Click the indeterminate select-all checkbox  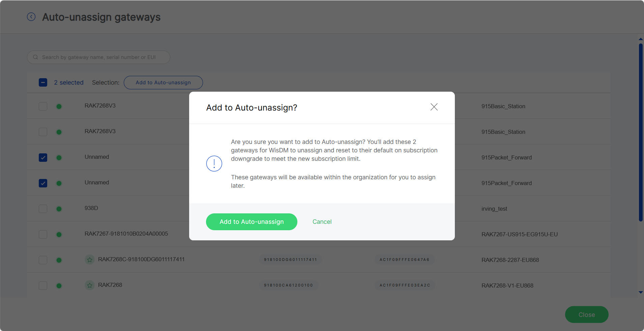point(43,82)
